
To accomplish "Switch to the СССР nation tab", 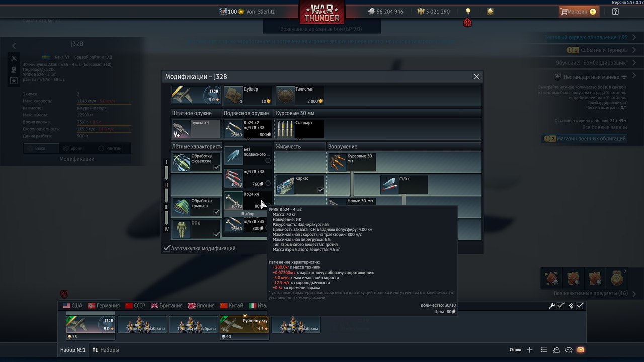I will pyautogui.click(x=135, y=305).
